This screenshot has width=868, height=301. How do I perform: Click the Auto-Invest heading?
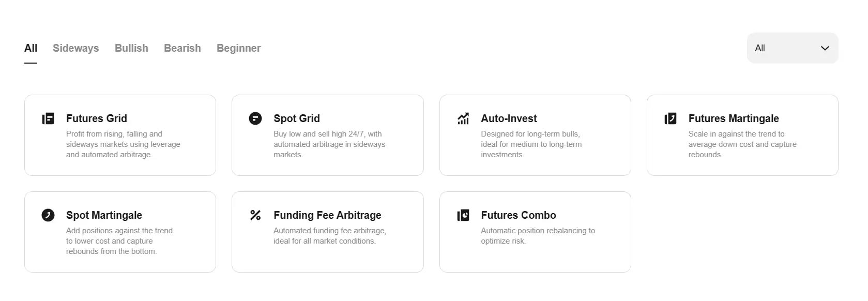click(x=509, y=118)
